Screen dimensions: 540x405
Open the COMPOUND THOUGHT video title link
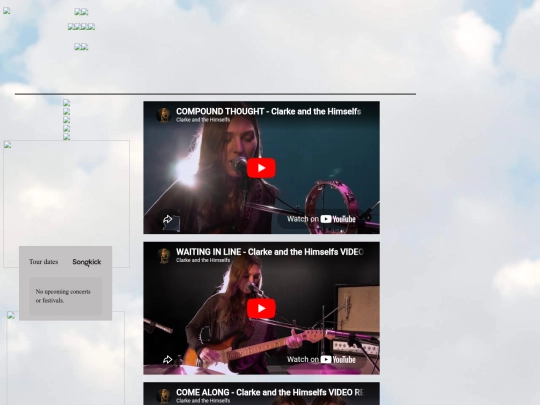(x=268, y=112)
